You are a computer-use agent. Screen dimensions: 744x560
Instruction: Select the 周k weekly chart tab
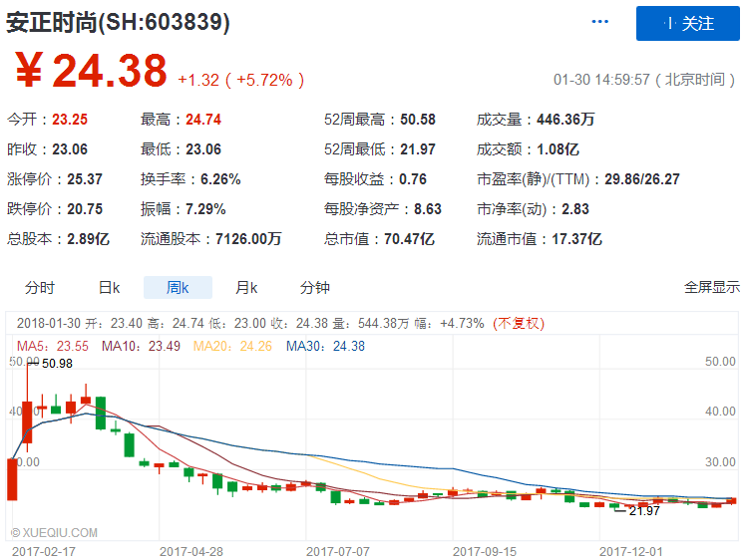click(x=178, y=287)
